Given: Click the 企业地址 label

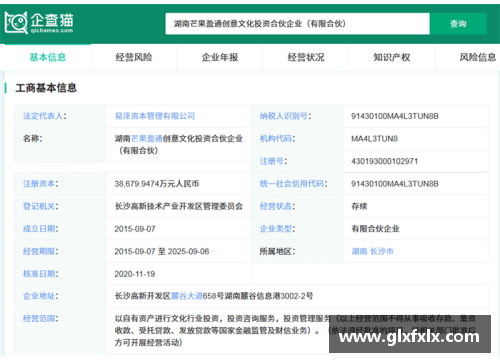Looking at the screenshot, I should (x=39, y=296).
